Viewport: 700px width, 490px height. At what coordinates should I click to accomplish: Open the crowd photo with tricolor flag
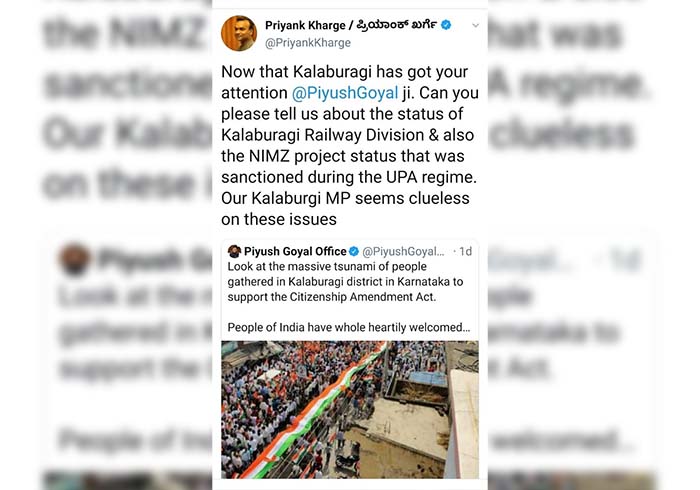[x=349, y=409]
